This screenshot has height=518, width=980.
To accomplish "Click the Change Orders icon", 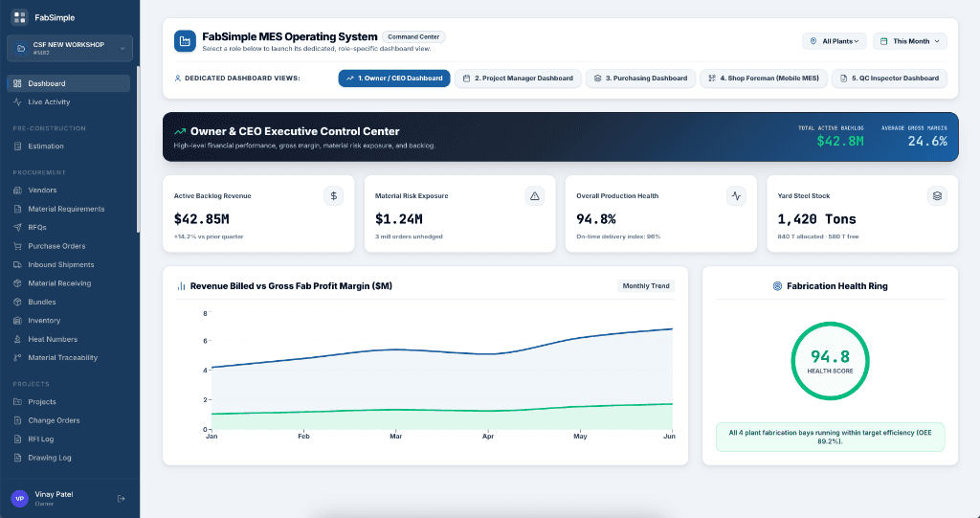I will 17,420.
